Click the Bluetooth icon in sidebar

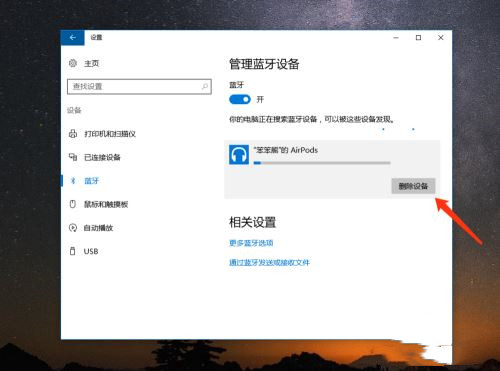pyautogui.click(x=73, y=181)
